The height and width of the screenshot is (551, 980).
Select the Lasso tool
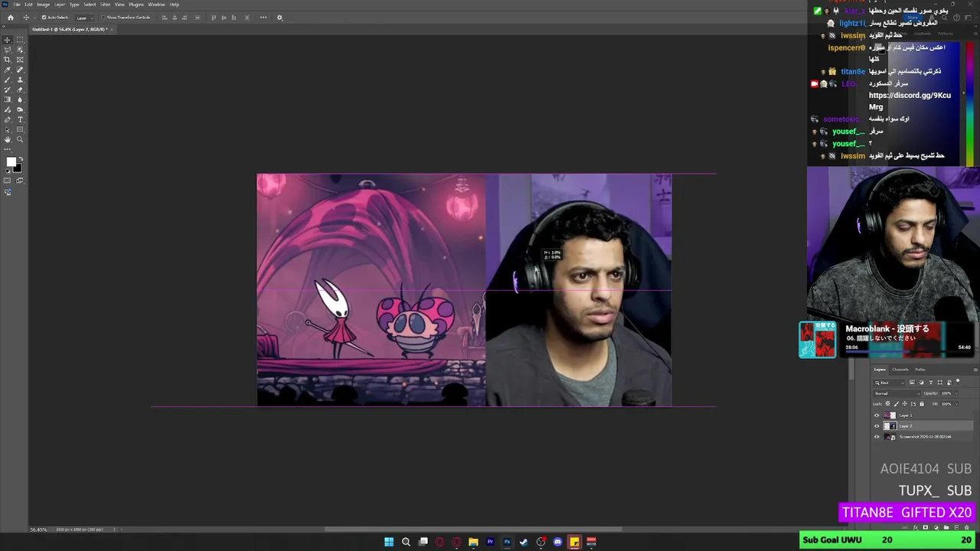(x=8, y=50)
